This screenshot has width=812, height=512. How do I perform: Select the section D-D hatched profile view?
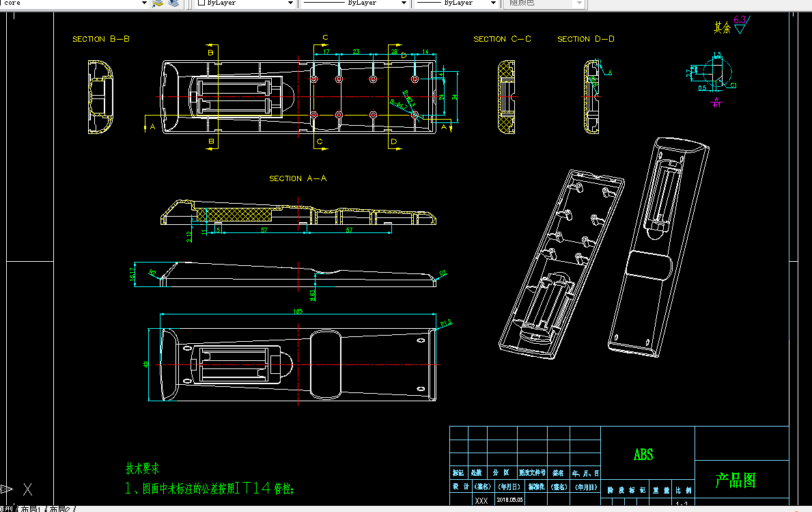pyautogui.click(x=592, y=97)
